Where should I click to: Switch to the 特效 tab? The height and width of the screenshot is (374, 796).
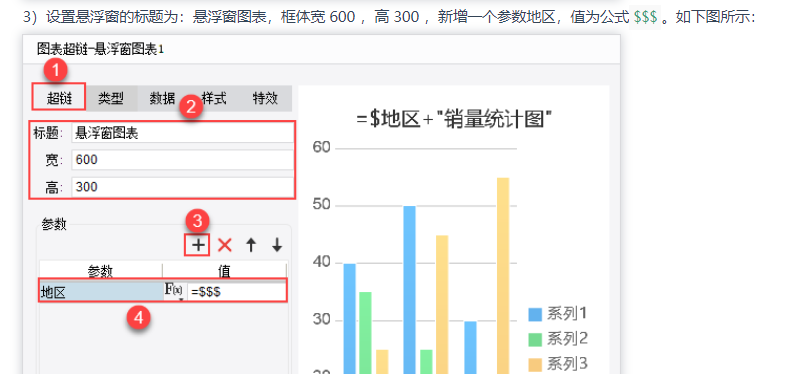[x=266, y=98]
